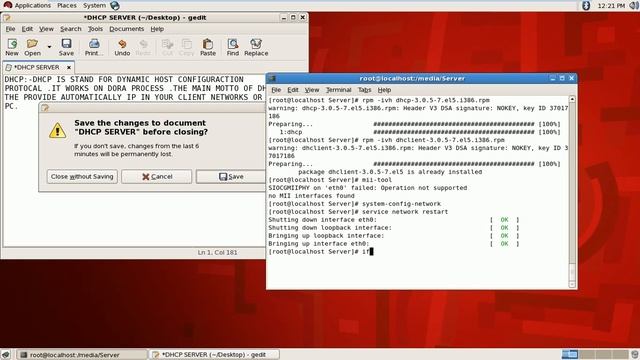The image size is (640, 360).
Task: Open terminal Tabs menu
Action: [364, 90]
